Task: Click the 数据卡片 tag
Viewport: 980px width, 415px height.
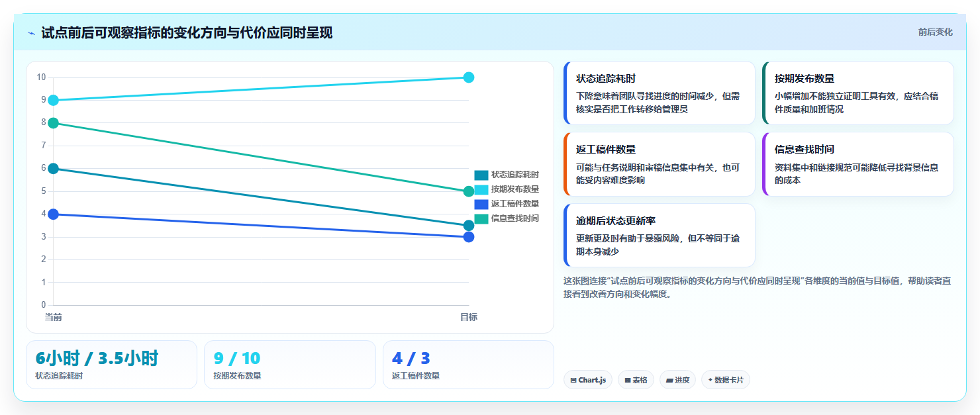Action: tap(726, 380)
